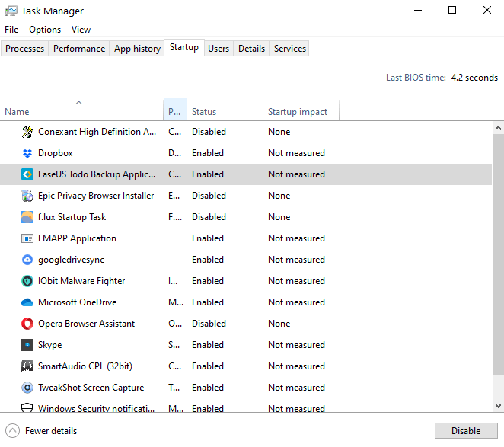
Task: Click the IObit Malware Fighter shield icon
Action: 27,281
